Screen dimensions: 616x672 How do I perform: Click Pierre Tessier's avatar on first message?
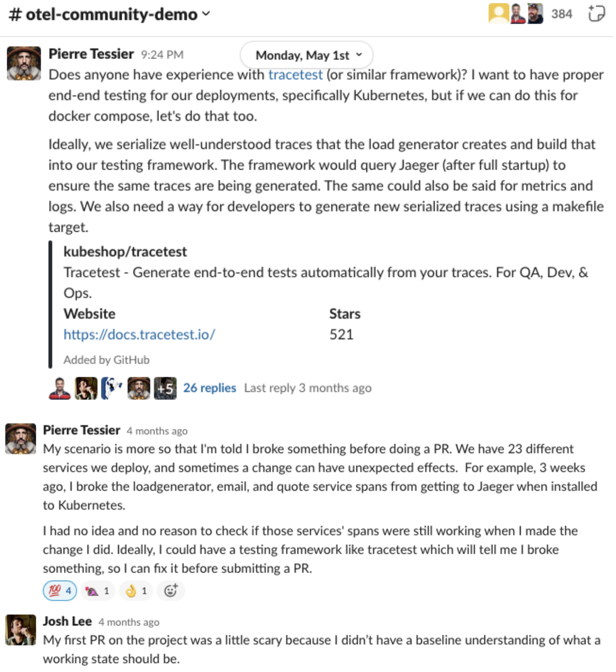pyautogui.click(x=24, y=63)
